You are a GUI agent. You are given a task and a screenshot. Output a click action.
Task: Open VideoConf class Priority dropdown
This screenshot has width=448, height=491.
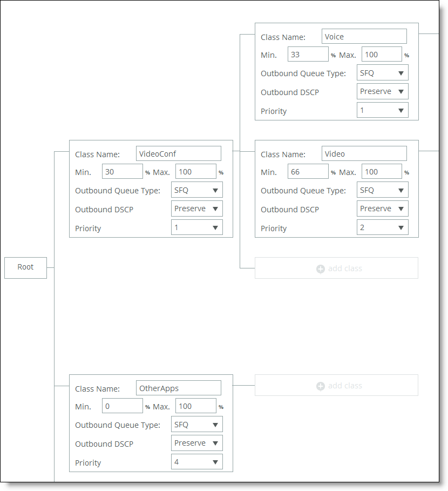pyautogui.click(x=197, y=227)
